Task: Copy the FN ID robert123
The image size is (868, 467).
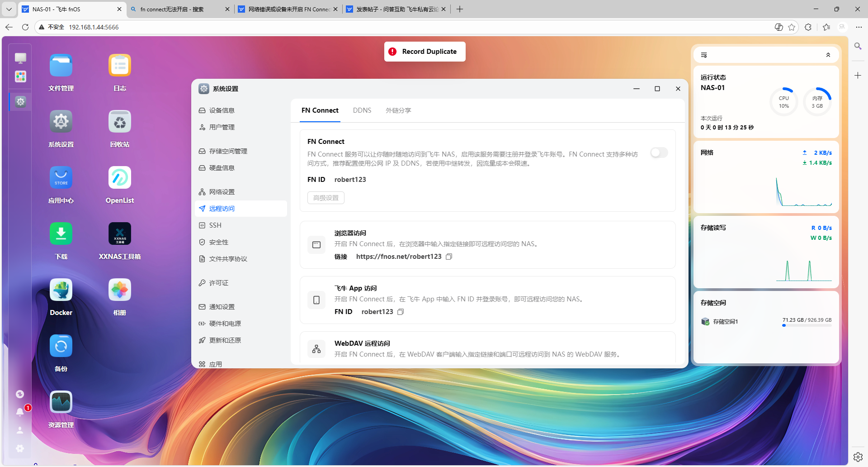Action: 401,312
